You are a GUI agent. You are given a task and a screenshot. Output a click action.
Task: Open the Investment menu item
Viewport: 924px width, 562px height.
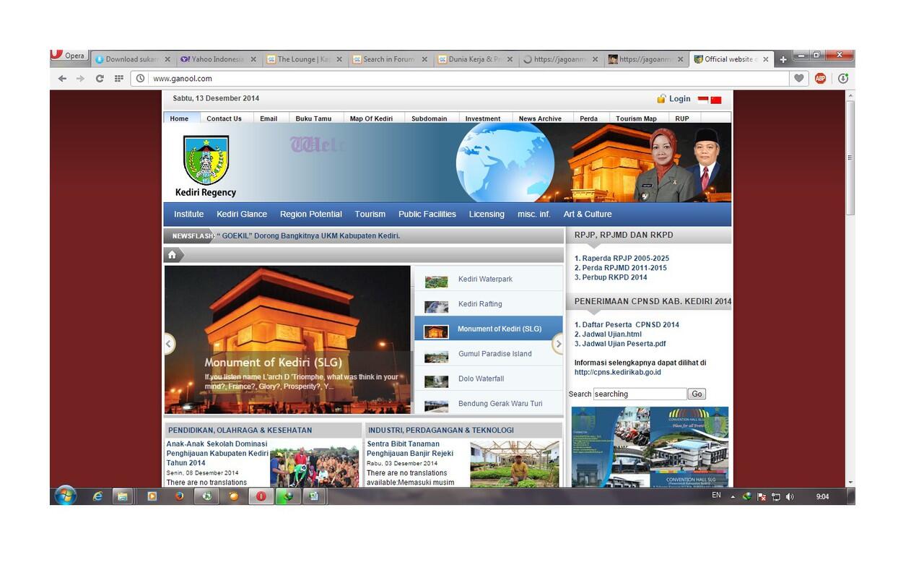tap(483, 118)
